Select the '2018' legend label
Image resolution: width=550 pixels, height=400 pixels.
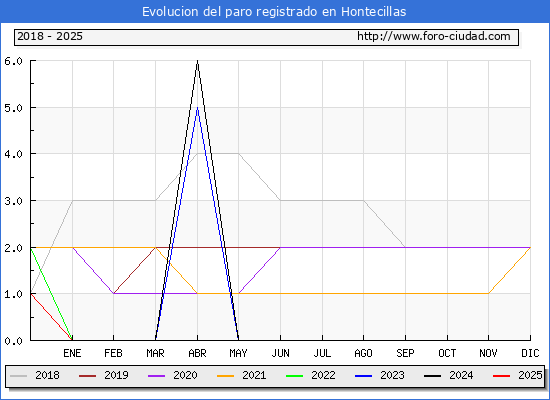coord(47,375)
